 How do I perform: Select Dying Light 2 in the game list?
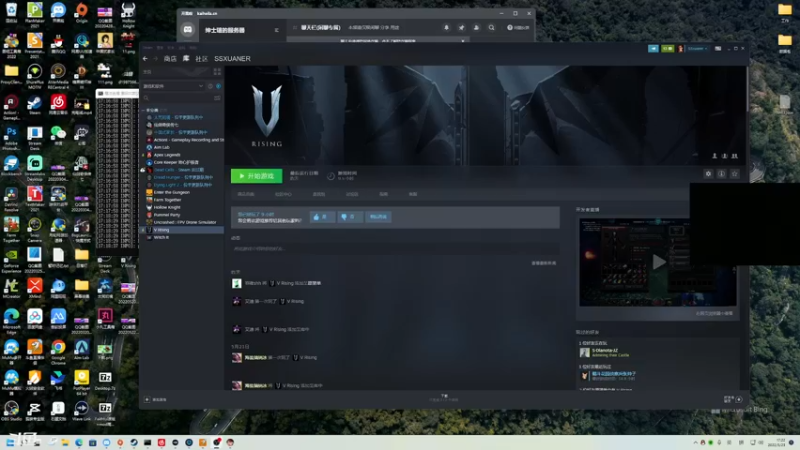click(x=183, y=185)
